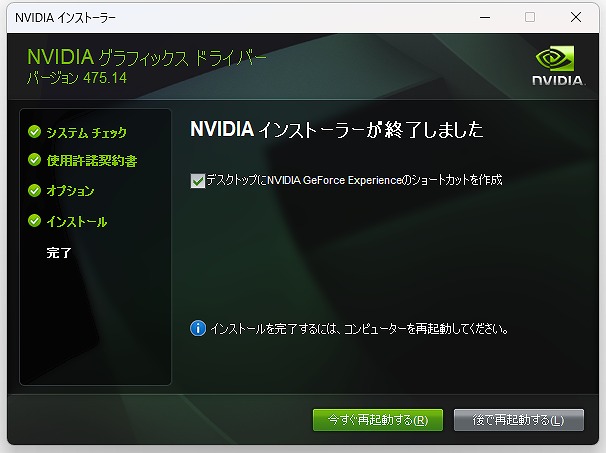
Task: Select the システム チェック step label
Action: pyautogui.click(x=86, y=132)
